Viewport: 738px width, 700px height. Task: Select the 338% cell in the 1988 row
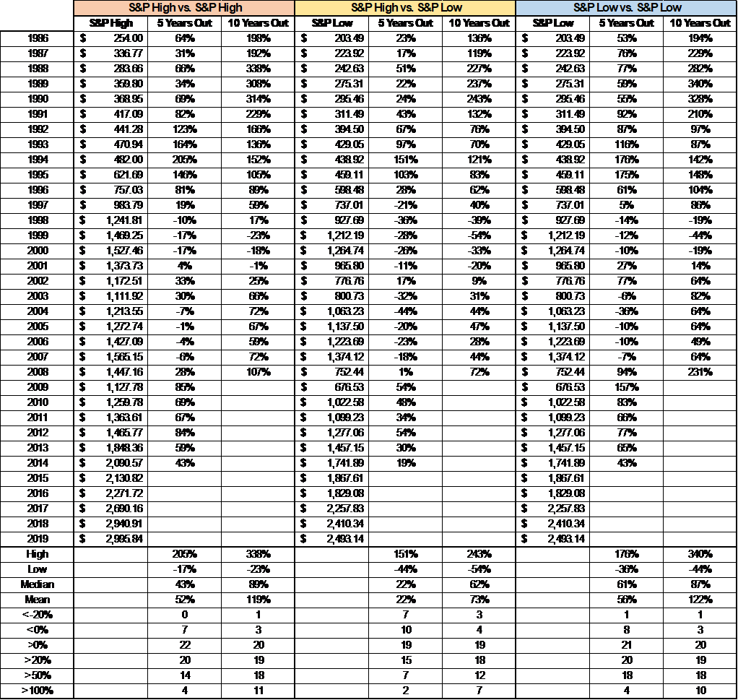(258, 68)
